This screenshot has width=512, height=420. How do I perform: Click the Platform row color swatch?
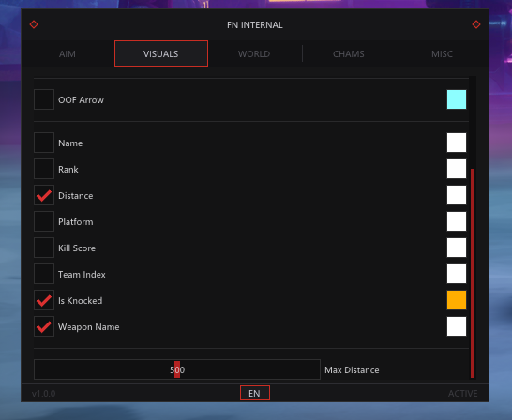coord(457,221)
